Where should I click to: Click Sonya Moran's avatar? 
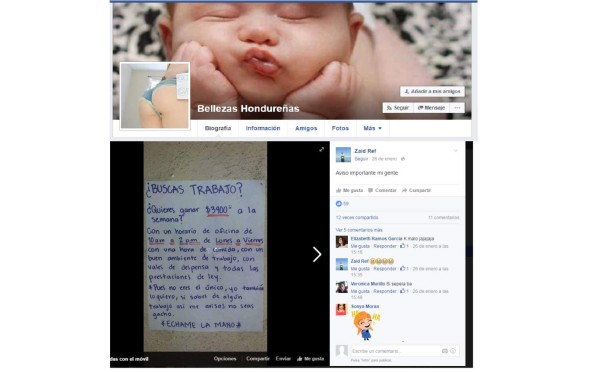[x=342, y=310]
